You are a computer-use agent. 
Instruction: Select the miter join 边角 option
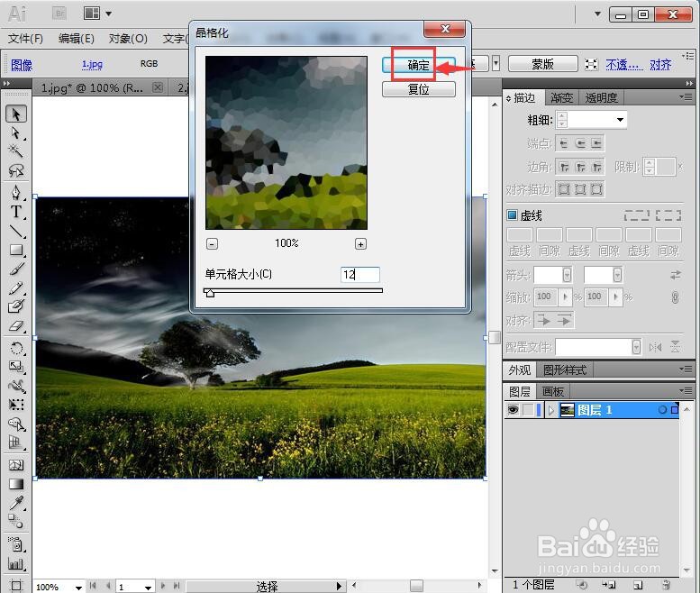click(x=564, y=167)
